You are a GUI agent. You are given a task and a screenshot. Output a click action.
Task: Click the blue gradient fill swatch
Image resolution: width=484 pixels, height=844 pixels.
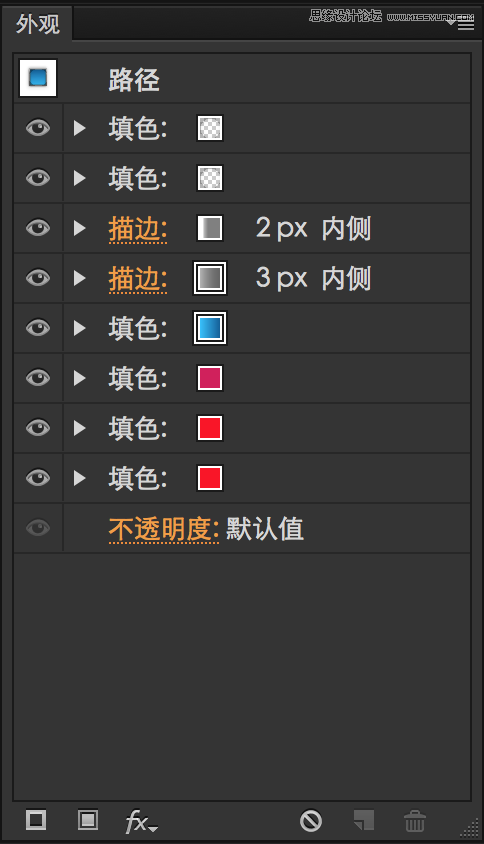[210, 328]
